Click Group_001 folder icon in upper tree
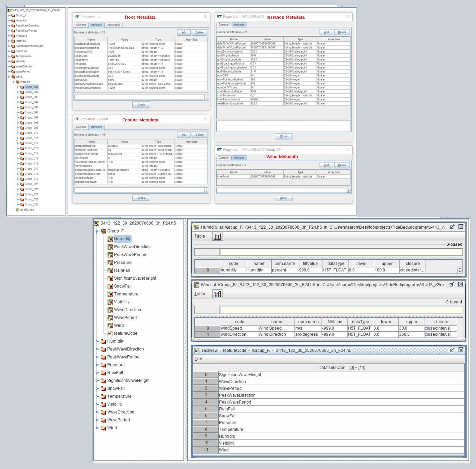The height and width of the screenshot is (469, 476). click(22, 87)
